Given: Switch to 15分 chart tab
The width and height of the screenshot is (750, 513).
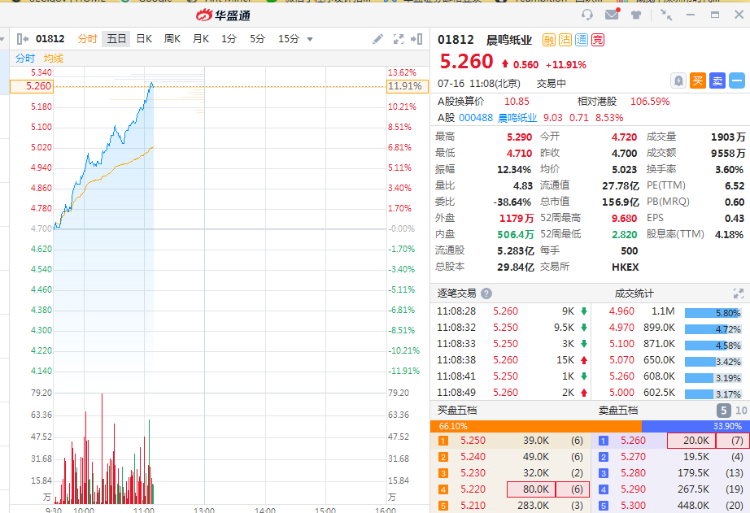Looking at the screenshot, I should click(x=288, y=39).
